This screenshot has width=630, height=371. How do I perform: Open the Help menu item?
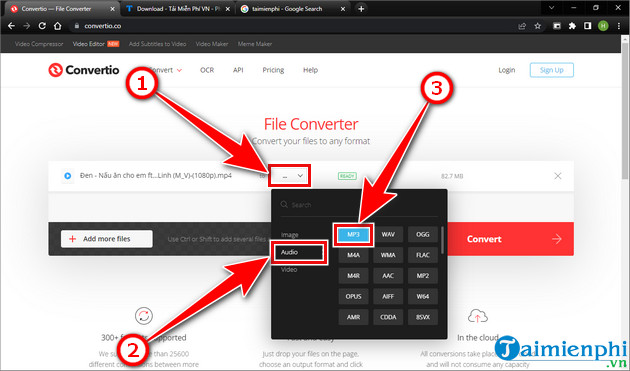pos(310,70)
